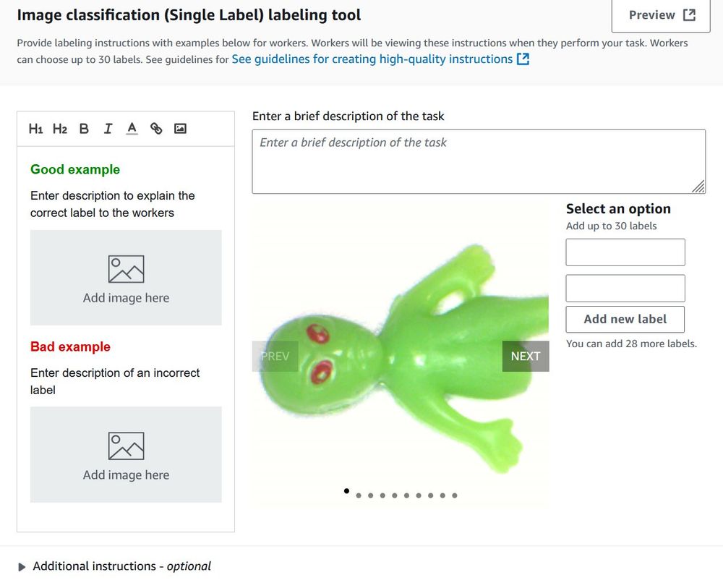723x588 pixels.
Task: Jump to the last carousel dot
Action: pos(455,495)
